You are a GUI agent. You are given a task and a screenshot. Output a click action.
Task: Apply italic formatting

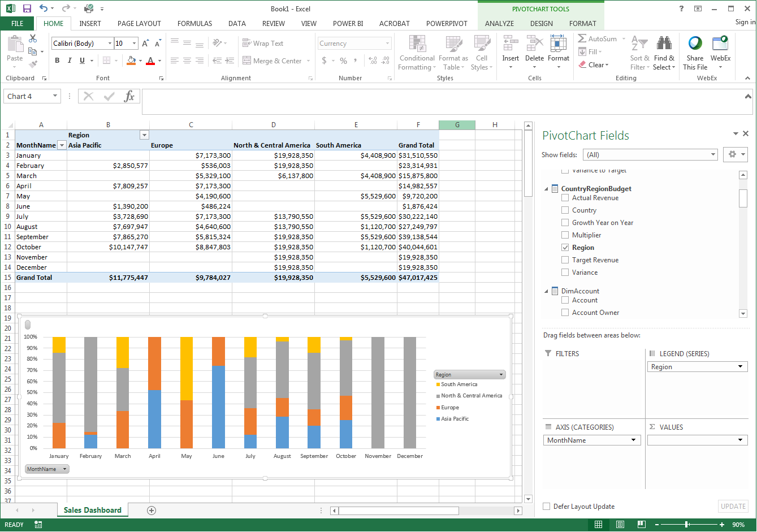68,60
